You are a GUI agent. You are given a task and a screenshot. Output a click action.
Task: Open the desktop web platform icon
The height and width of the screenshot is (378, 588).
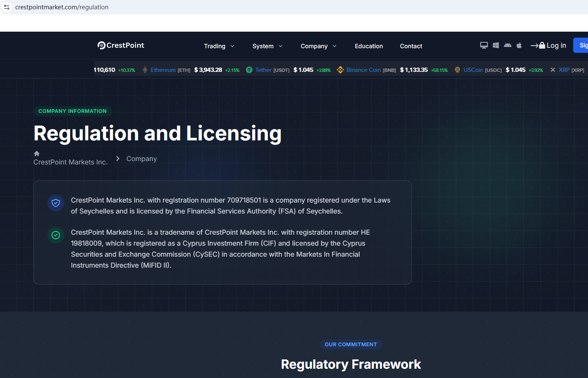pos(484,45)
